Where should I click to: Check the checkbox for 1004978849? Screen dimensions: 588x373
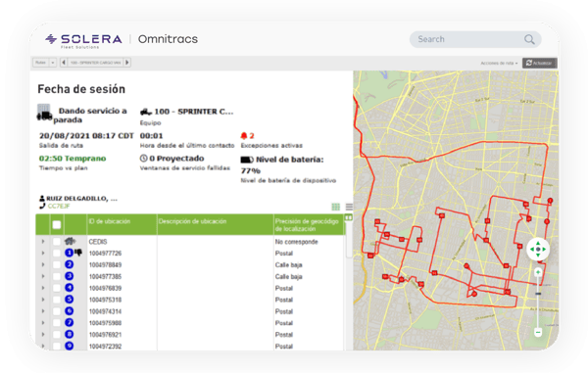57,264
